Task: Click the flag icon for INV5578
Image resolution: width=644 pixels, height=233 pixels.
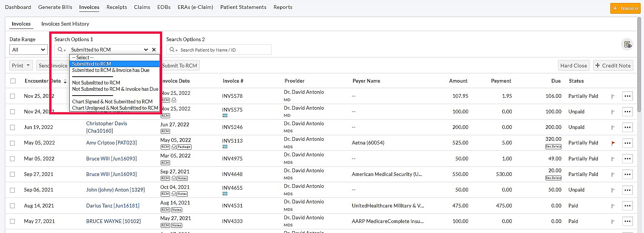Action: pos(613,96)
